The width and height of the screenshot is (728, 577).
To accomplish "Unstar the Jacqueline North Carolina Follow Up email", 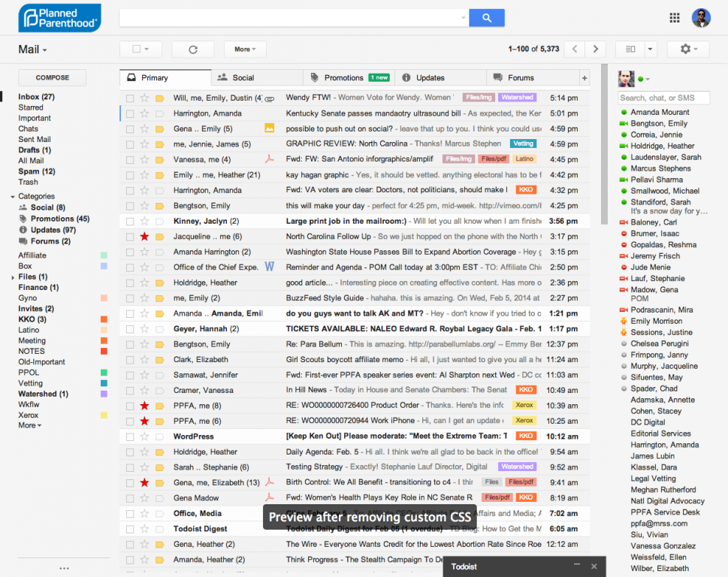I will (144, 236).
